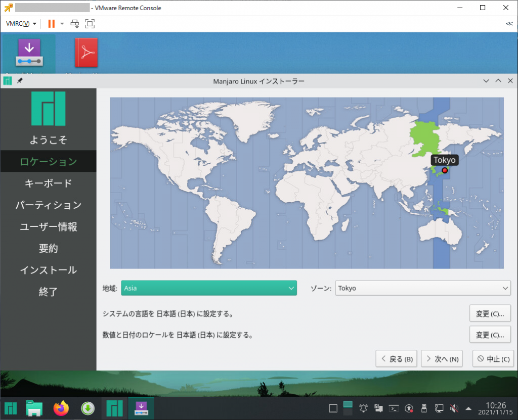Maximize the Manjaro installer window
The height and width of the screenshot is (420, 518).
point(498,81)
